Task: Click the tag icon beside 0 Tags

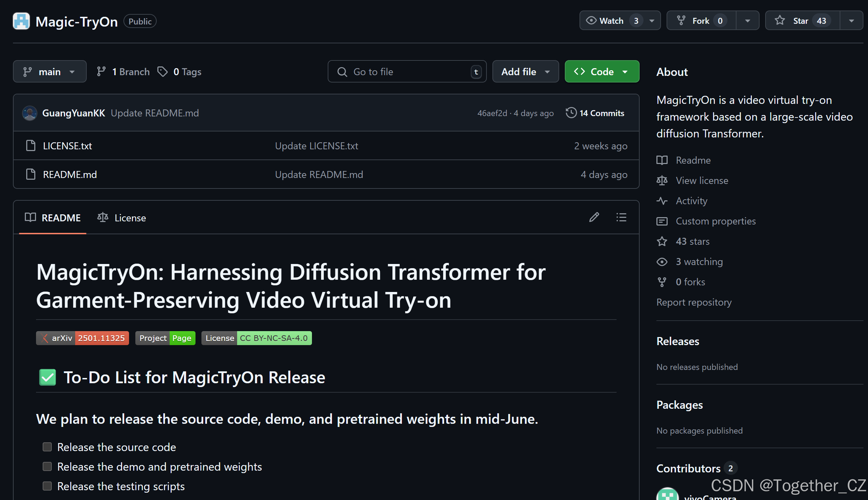Action: (162, 72)
